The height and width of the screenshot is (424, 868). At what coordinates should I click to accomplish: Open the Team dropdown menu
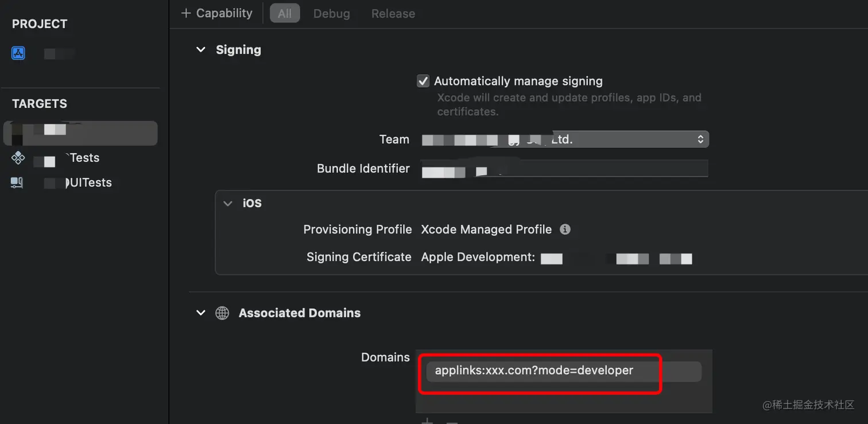[565, 139]
